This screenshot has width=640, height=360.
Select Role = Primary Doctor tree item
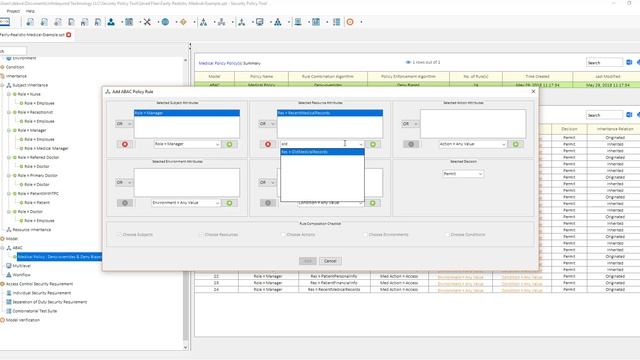coord(38,176)
